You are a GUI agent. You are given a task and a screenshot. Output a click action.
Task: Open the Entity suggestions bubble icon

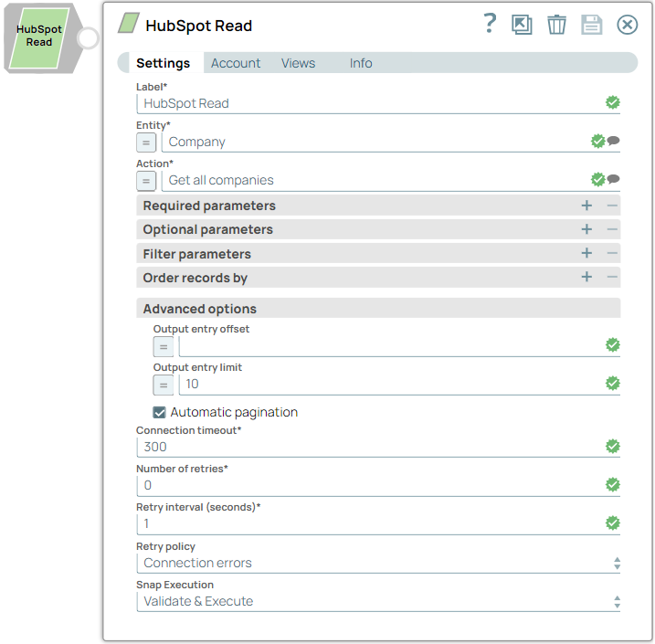[x=613, y=141]
